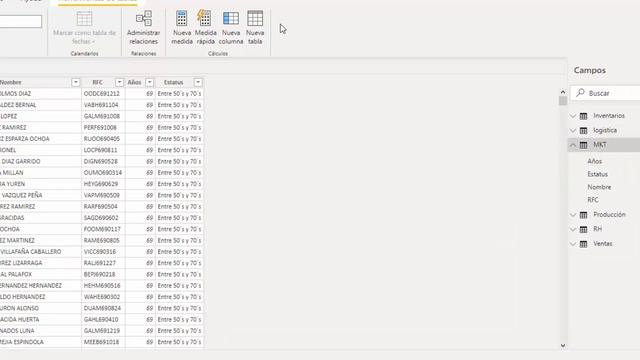The width and height of the screenshot is (640, 360).
Task: Select name cell VILLAFAÑA CABALLERO
Action: (40, 252)
